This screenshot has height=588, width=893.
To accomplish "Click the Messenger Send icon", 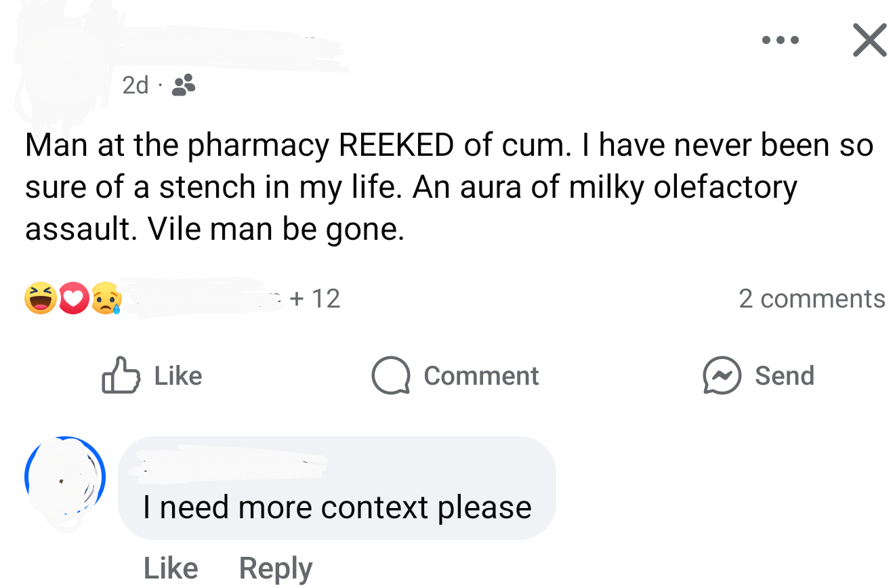I will (721, 375).
